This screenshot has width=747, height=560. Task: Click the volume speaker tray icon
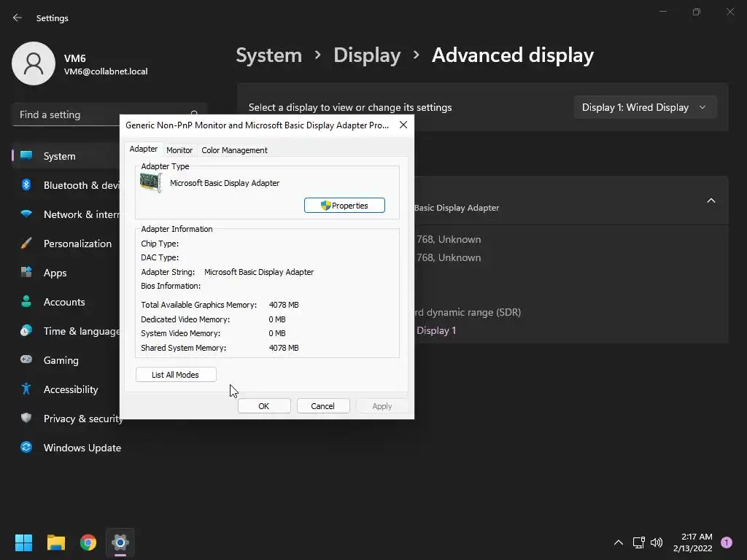(657, 542)
